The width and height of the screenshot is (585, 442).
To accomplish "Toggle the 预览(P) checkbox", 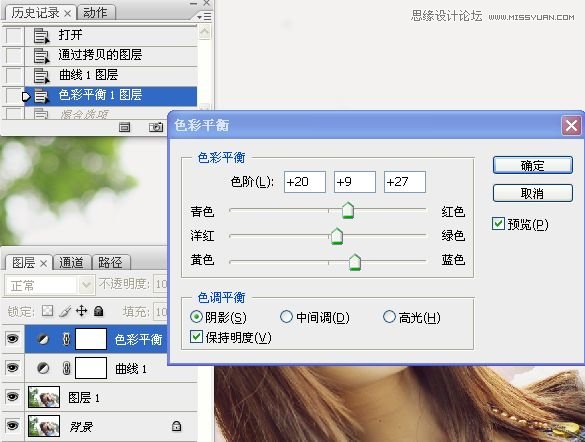I will click(498, 224).
